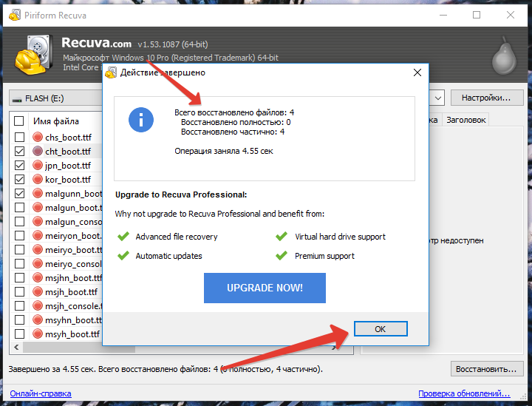Click the Recuva icon in the dialog title bar
The image size is (532, 406).
tap(111, 72)
